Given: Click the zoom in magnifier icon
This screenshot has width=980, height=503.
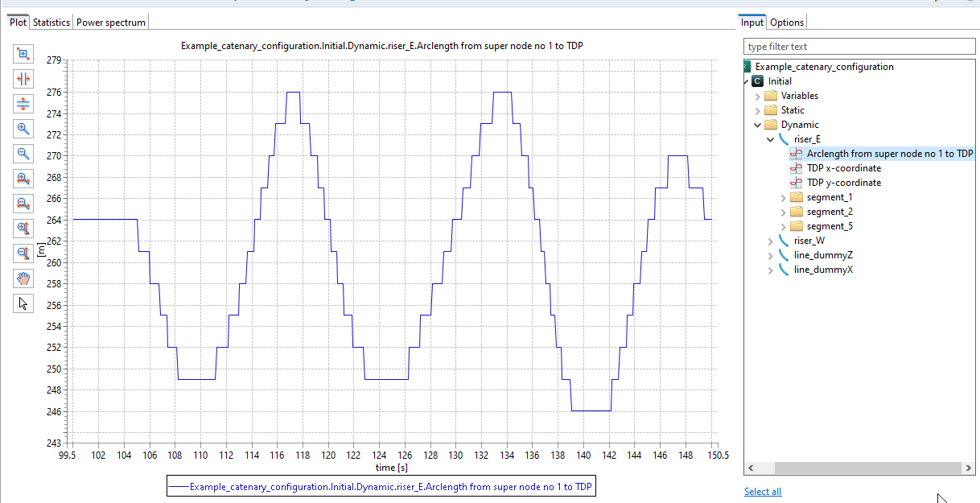Looking at the screenshot, I should pos(23,129).
